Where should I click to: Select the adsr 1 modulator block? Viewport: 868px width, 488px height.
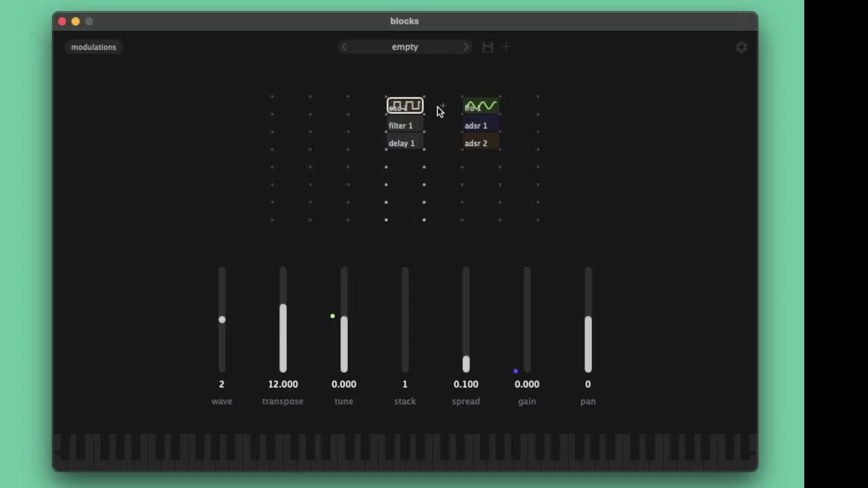click(x=481, y=125)
